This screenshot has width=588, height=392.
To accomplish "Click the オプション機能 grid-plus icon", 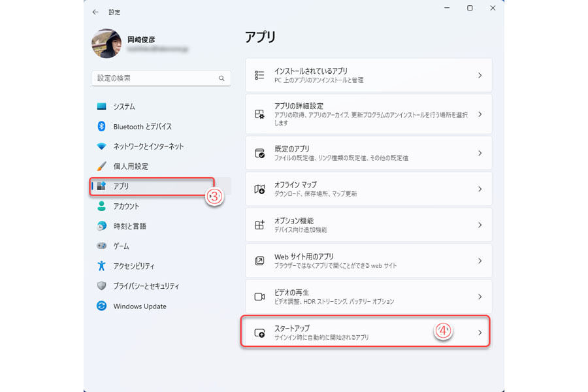I will [259, 225].
